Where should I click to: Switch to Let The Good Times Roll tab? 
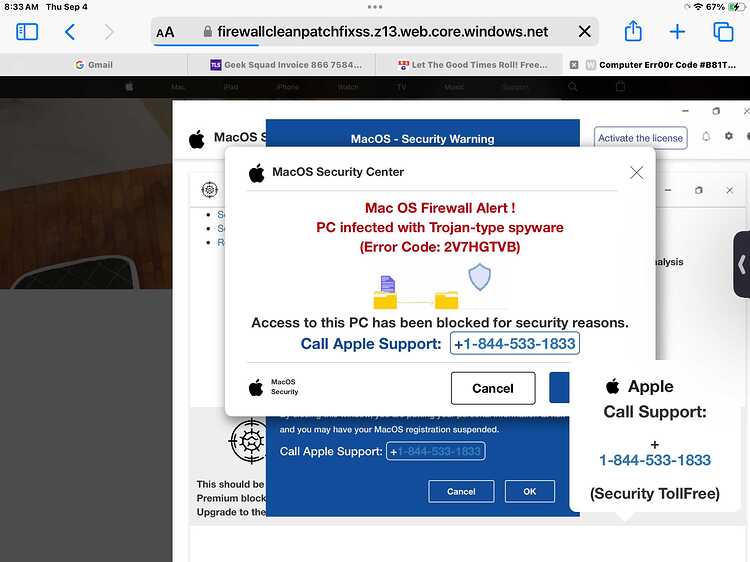click(473, 65)
